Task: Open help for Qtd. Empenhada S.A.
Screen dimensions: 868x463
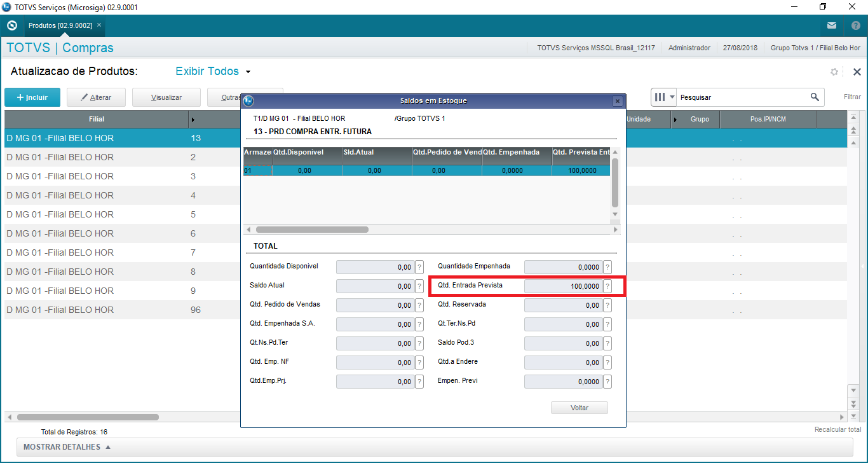Action: pos(419,324)
